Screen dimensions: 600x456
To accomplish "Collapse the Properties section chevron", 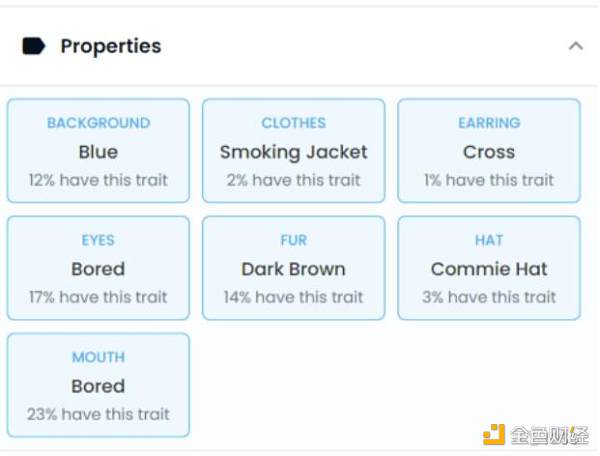I will (x=575, y=46).
